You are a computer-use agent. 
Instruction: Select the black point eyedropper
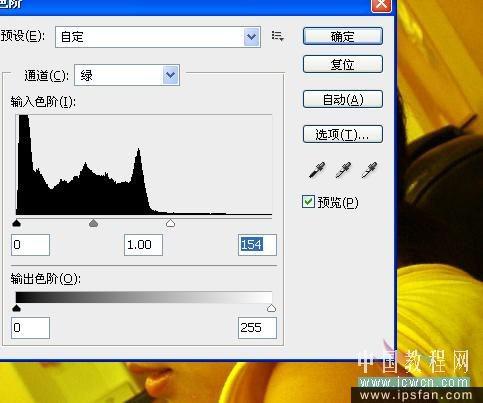pyautogui.click(x=317, y=170)
